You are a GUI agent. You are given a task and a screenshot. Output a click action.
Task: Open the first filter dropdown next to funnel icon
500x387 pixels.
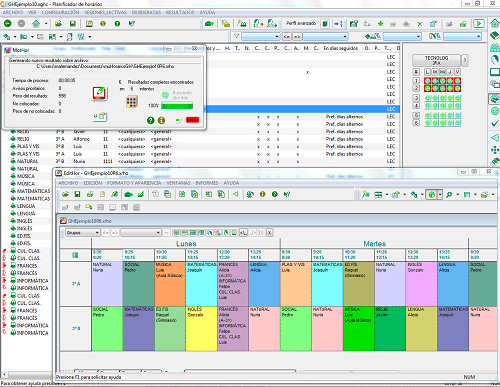coord(260,36)
